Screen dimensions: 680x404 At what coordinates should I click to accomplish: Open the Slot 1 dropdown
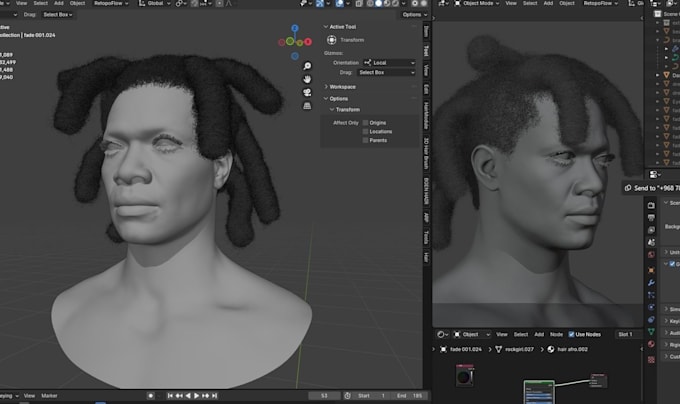[628, 334]
